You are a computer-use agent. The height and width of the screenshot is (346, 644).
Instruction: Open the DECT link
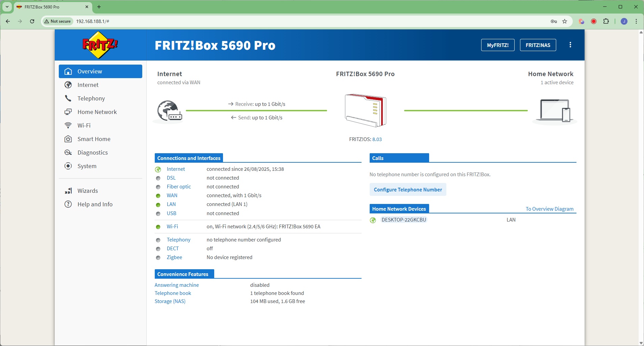coord(173,249)
